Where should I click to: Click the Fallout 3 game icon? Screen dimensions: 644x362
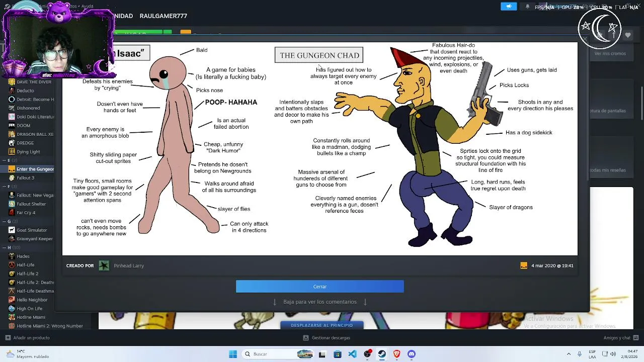tap(12, 178)
